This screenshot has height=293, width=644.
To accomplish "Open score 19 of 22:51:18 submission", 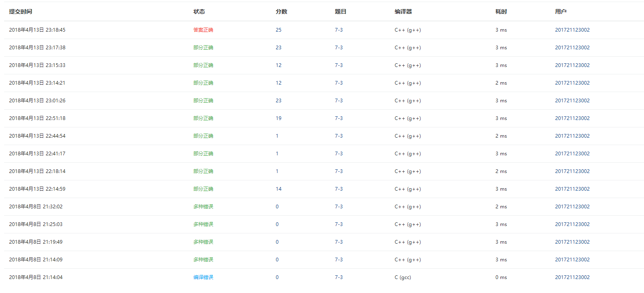I will pos(279,118).
